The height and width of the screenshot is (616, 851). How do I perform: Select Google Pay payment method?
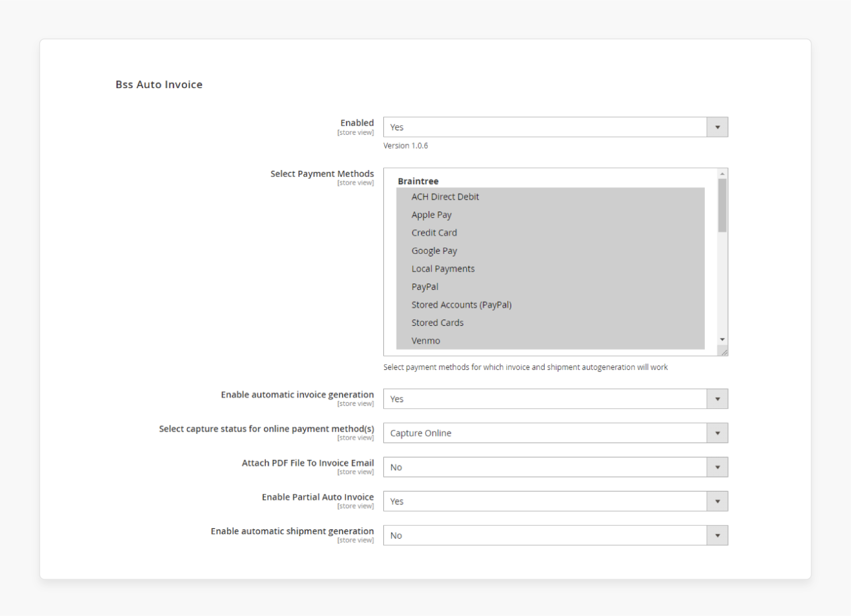550,251
